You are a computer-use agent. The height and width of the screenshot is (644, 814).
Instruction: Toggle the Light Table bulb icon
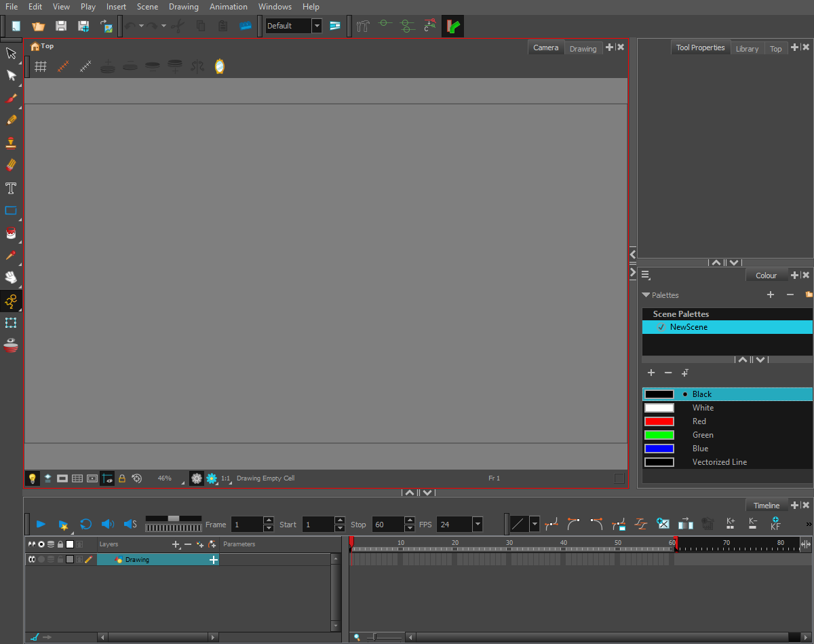[32, 478]
